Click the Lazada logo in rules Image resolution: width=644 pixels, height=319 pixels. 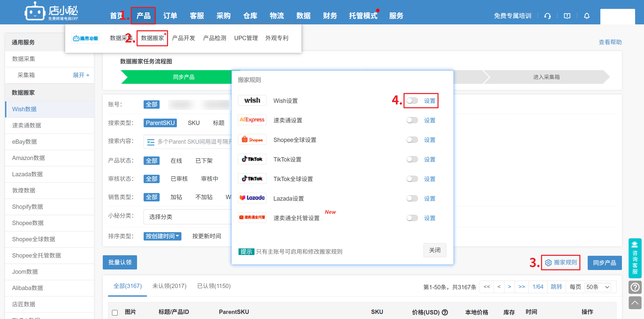[x=252, y=198]
